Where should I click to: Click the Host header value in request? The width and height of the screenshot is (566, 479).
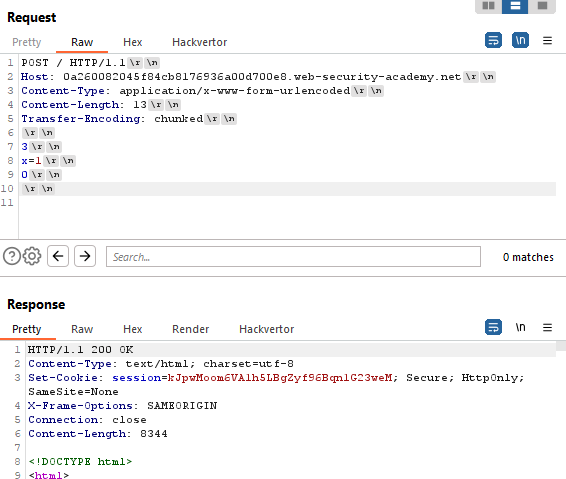[x=262, y=77]
